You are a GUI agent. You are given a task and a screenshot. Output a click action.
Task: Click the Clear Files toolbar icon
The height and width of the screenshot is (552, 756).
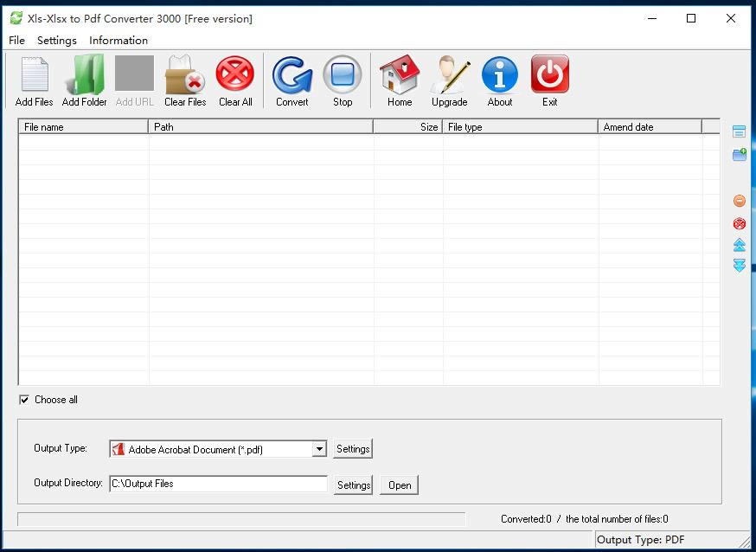click(185, 74)
